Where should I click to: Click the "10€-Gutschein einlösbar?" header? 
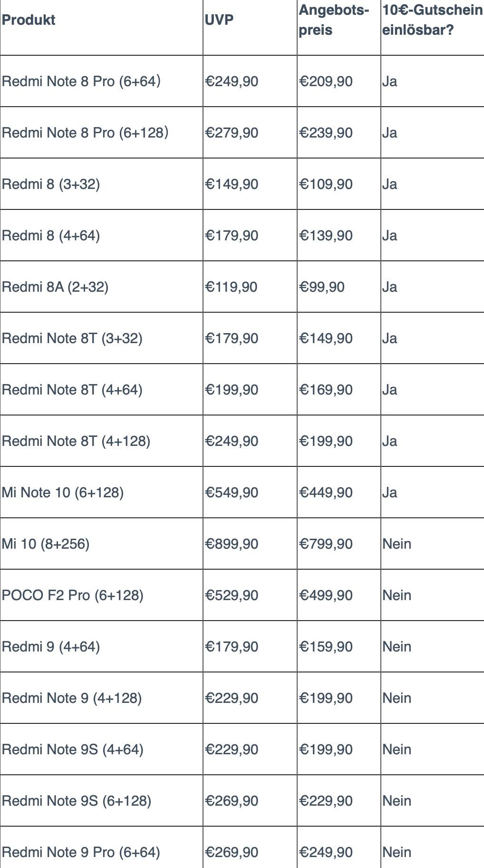coord(432,20)
